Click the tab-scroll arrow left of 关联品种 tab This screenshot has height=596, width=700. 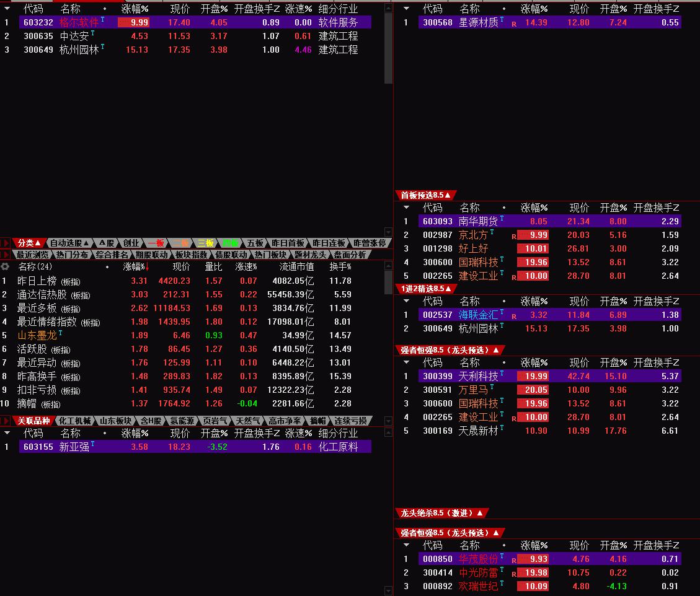click(6, 421)
